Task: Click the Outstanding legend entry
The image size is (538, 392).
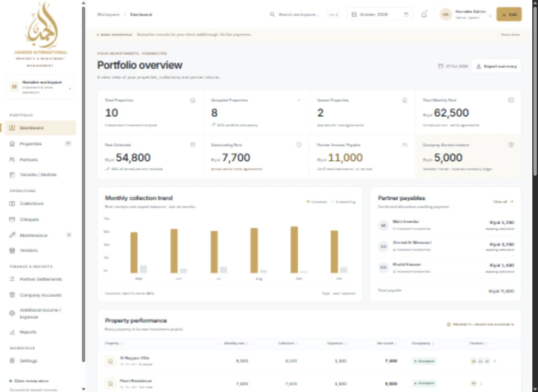Action: click(x=344, y=202)
